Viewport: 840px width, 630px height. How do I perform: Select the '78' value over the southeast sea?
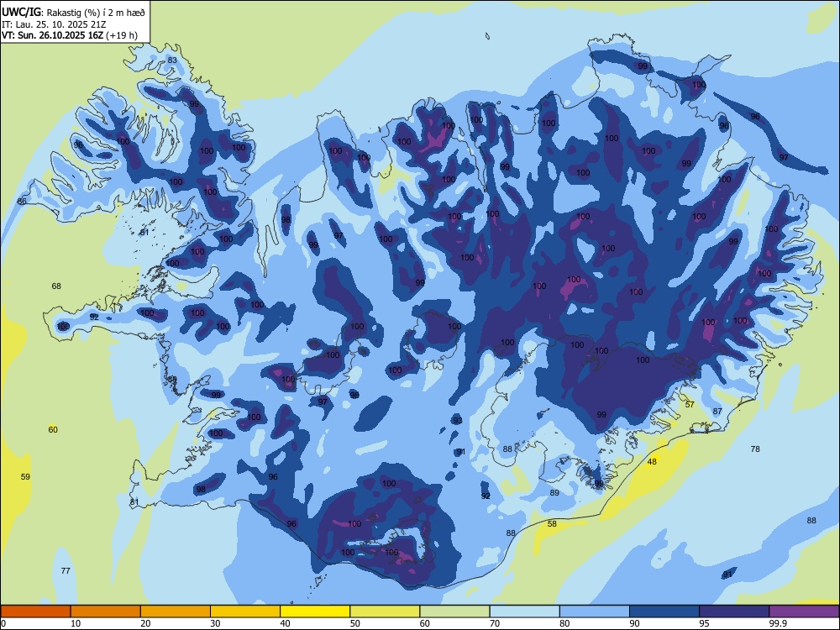pyautogui.click(x=755, y=449)
